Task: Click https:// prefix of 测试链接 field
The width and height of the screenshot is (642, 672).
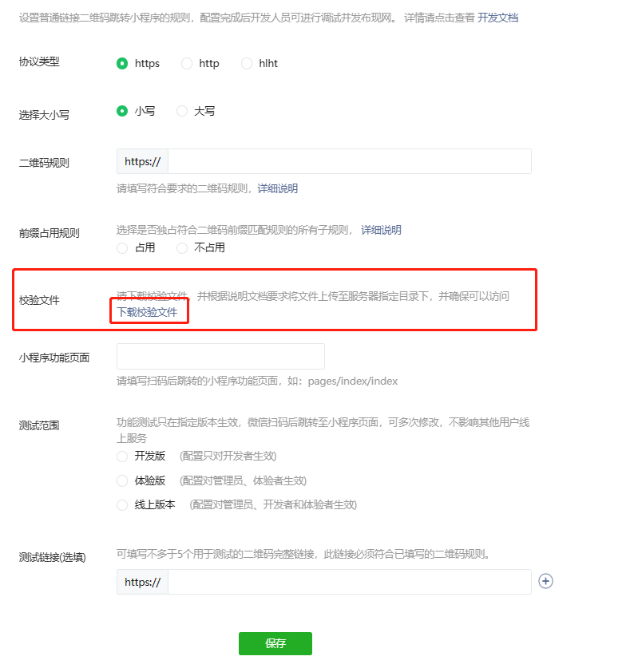Action: coord(142,582)
